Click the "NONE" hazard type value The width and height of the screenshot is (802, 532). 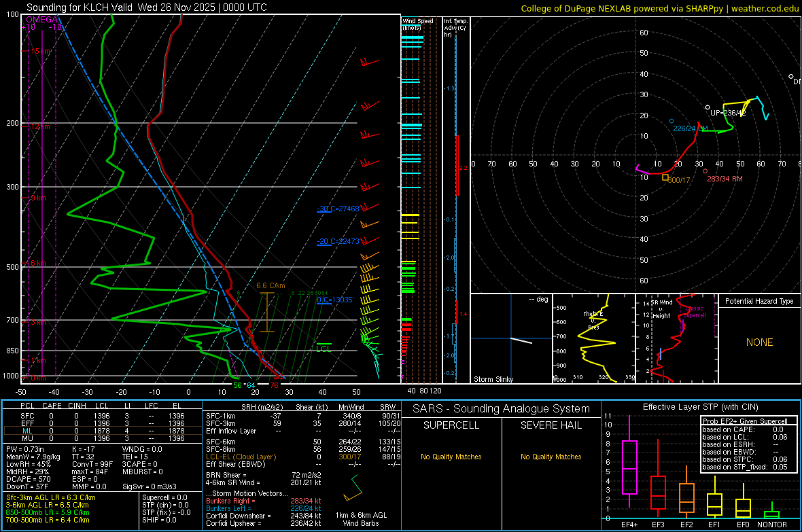tap(759, 342)
